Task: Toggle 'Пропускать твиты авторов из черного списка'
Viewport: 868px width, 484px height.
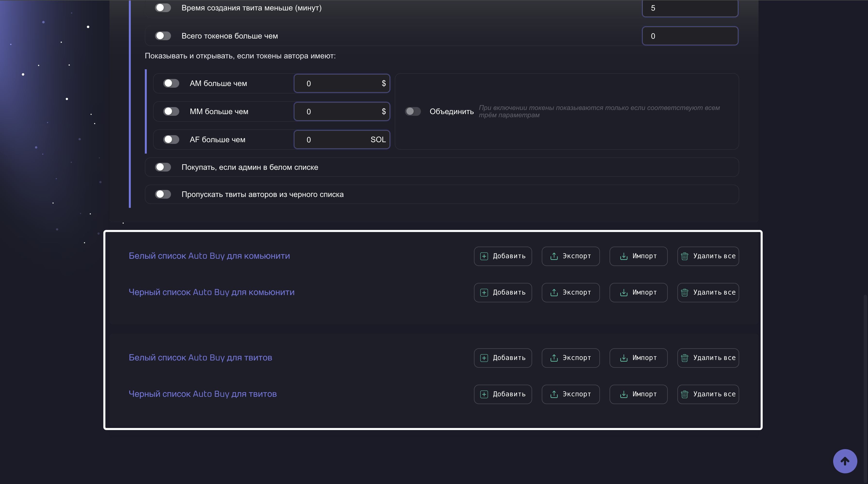Action: click(163, 194)
